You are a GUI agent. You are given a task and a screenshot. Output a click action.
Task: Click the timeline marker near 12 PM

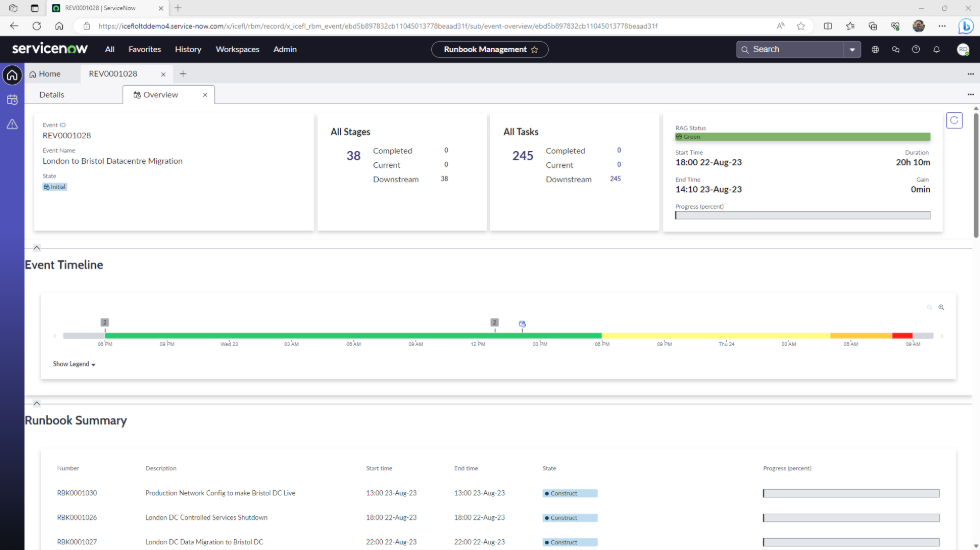pos(494,322)
